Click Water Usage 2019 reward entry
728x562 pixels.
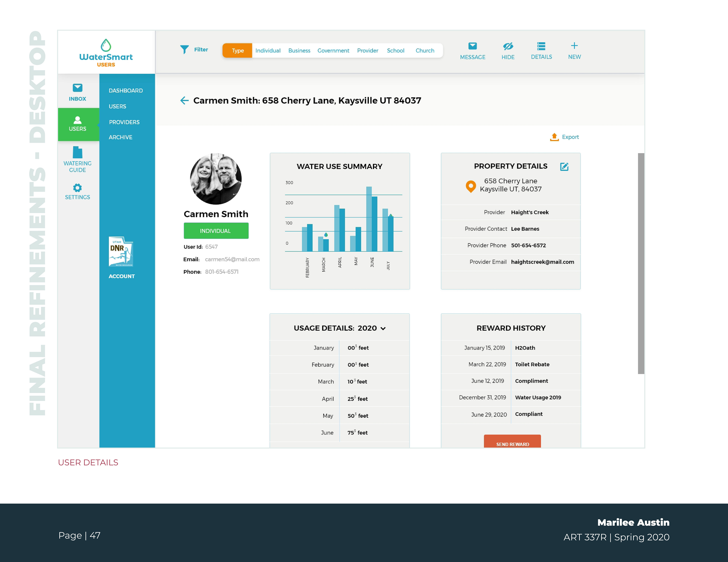pyautogui.click(x=538, y=397)
